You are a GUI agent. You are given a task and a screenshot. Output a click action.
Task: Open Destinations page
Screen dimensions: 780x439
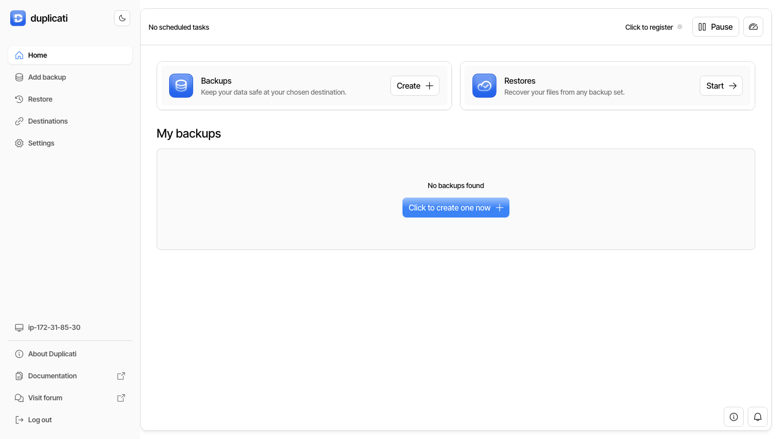pyautogui.click(x=70, y=121)
